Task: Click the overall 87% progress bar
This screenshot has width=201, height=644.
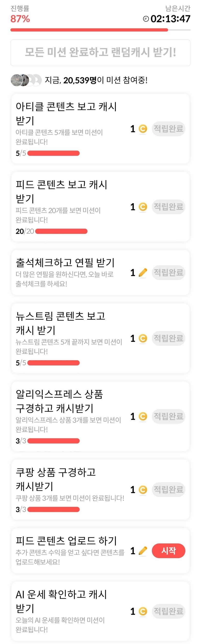Action: pyautogui.click(x=100, y=30)
